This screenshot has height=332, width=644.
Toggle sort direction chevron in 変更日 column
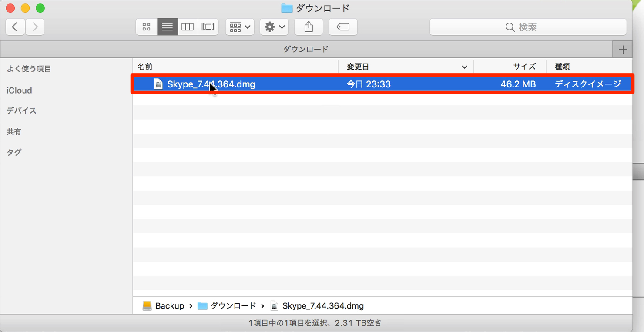click(x=464, y=67)
